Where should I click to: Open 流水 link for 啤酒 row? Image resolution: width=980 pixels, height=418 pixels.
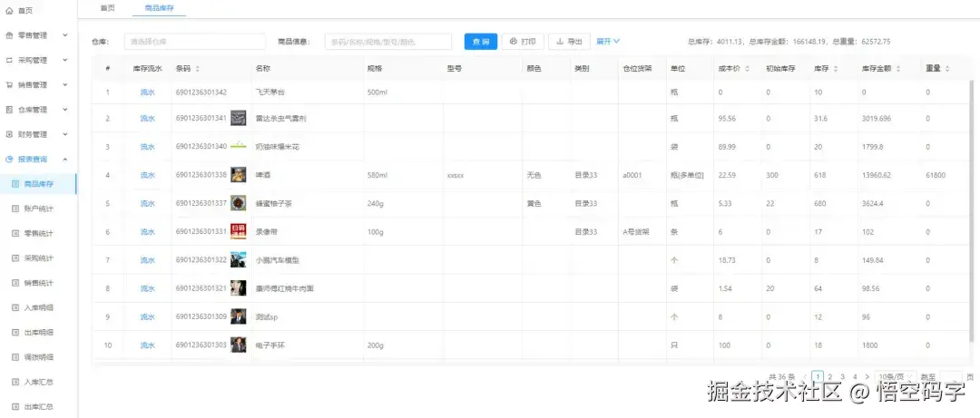coord(147,175)
